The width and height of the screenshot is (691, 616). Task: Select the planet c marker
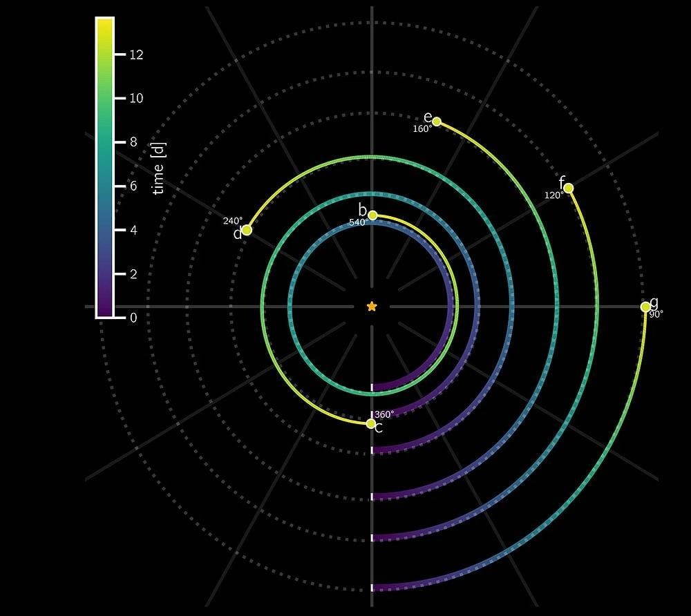click(370, 423)
